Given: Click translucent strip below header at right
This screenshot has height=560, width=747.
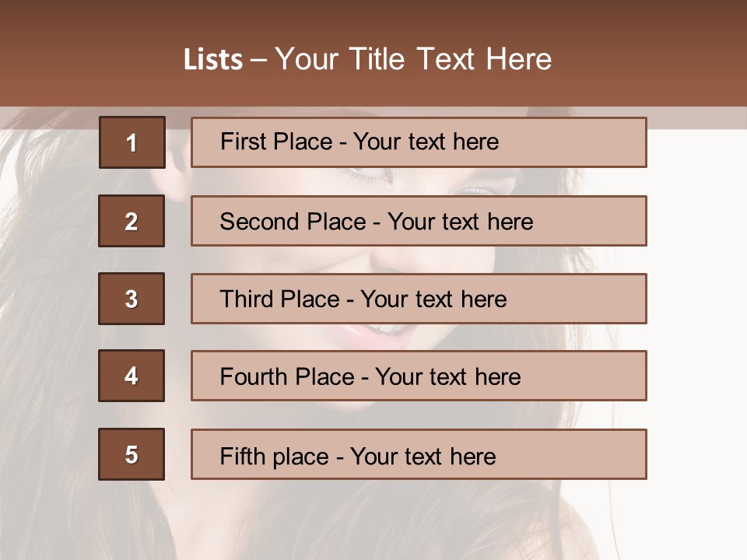Looking at the screenshot, I should 696,117.
